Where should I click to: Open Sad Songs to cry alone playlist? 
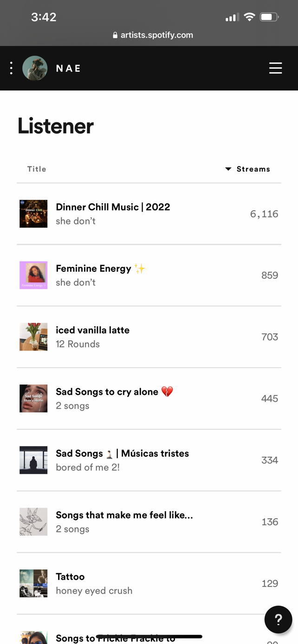107,392
